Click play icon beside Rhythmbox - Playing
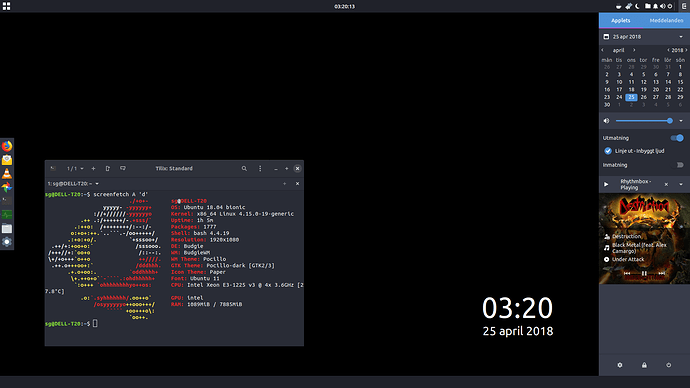Screen dimensions: 690x388 pos(606,185)
